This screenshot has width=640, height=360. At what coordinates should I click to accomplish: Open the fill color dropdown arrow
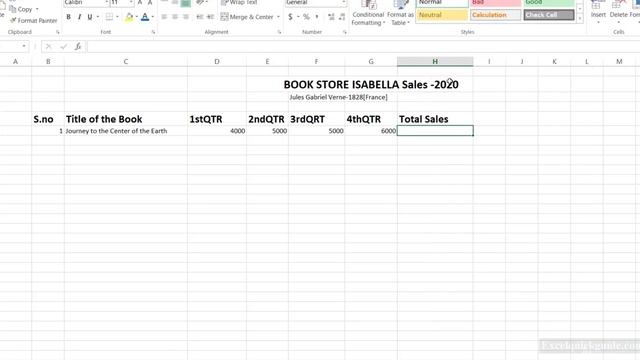pos(136,17)
